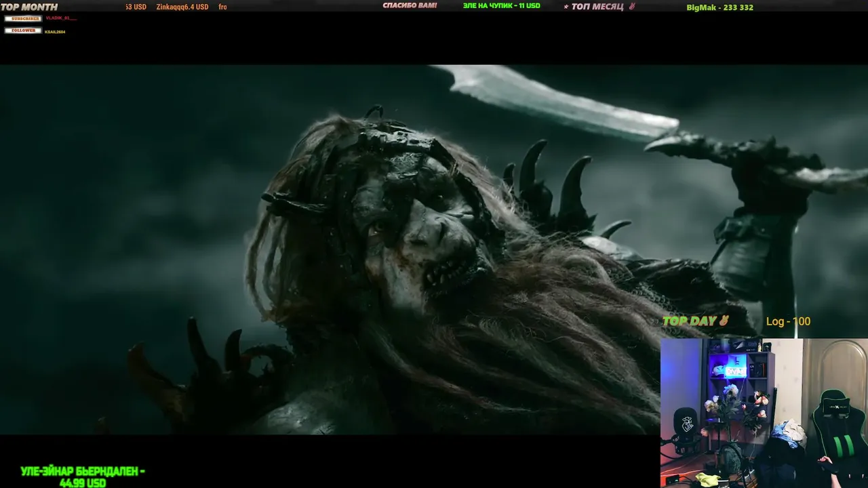
Task: Click the subscriber name VLADIK_01
Action: pyautogui.click(x=61, y=18)
